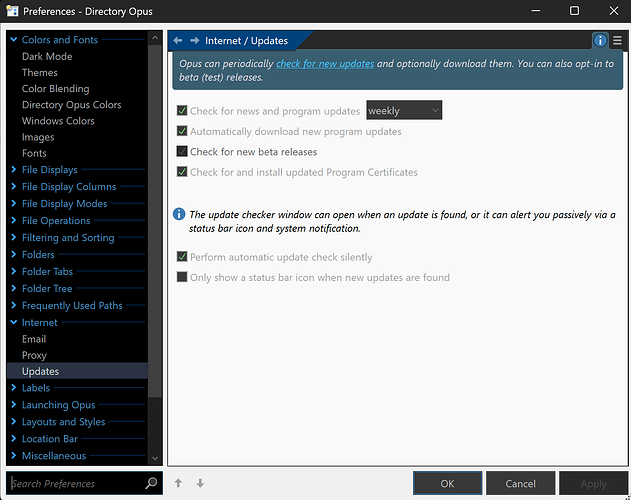The height and width of the screenshot is (500, 631).
Task: Click the Apply button
Action: [x=593, y=483]
